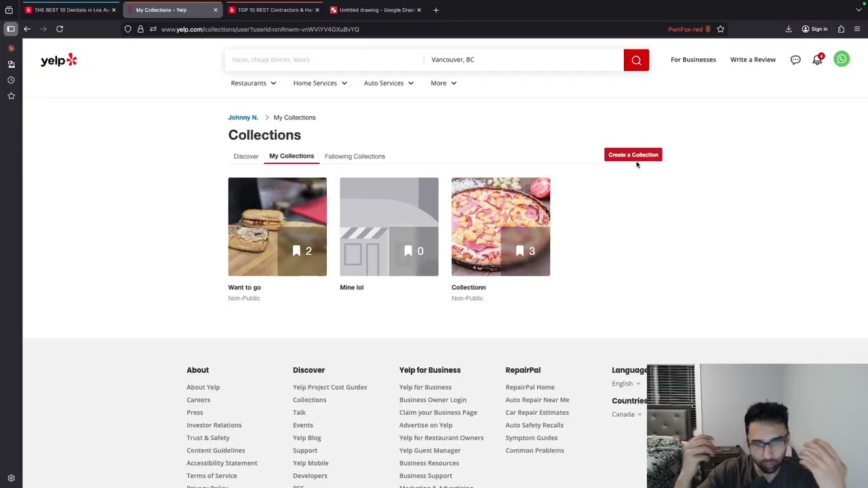Click the site padlock icon

pyautogui.click(x=140, y=29)
